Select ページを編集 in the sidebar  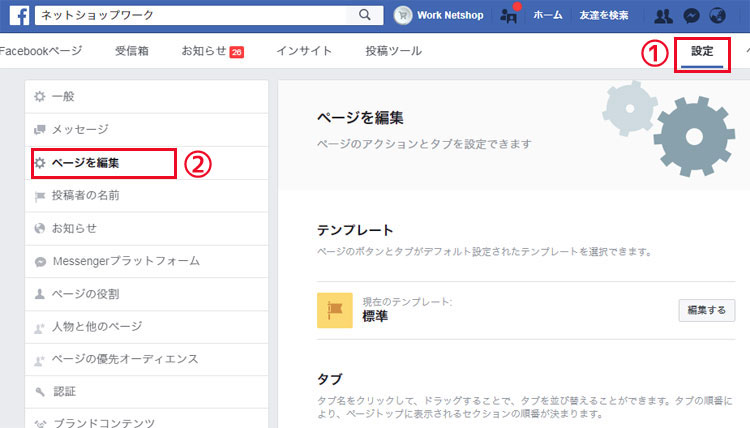[x=146, y=163]
